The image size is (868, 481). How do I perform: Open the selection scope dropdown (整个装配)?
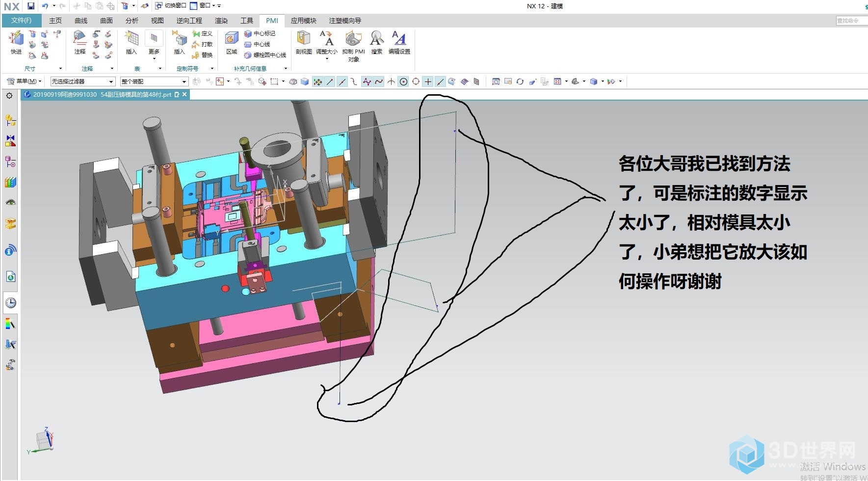tap(154, 81)
